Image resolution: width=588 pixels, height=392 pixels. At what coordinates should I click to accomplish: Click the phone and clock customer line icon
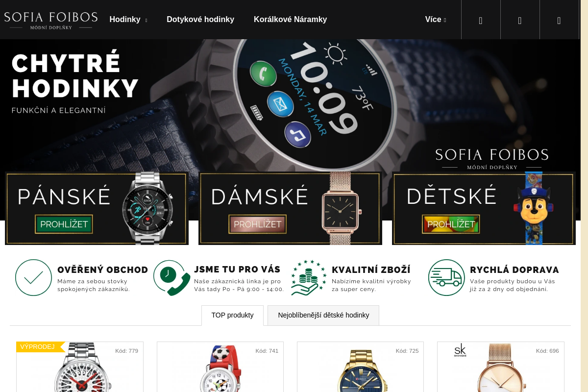[171, 278]
